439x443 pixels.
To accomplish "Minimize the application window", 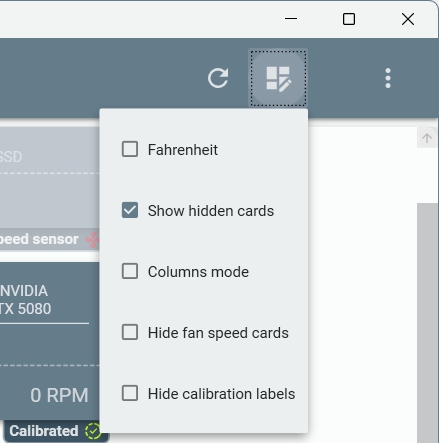I will [x=291, y=19].
